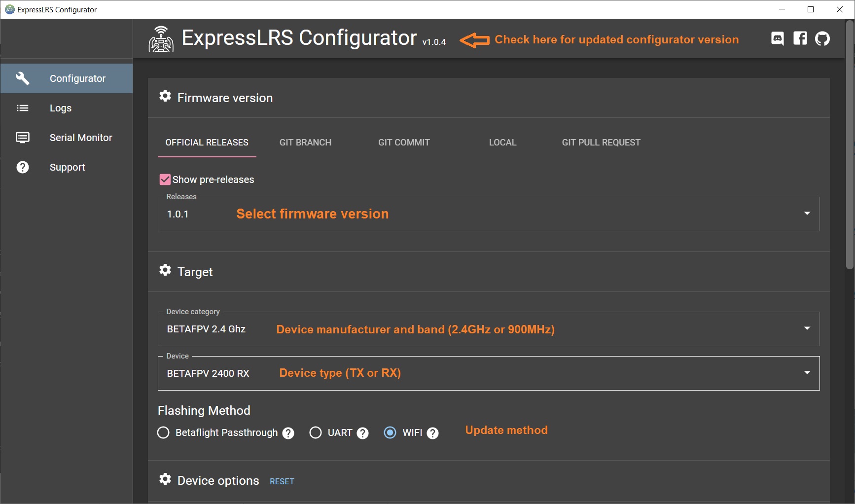
Task: Disable Show pre-releases checkbox
Action: coord(165,180)
